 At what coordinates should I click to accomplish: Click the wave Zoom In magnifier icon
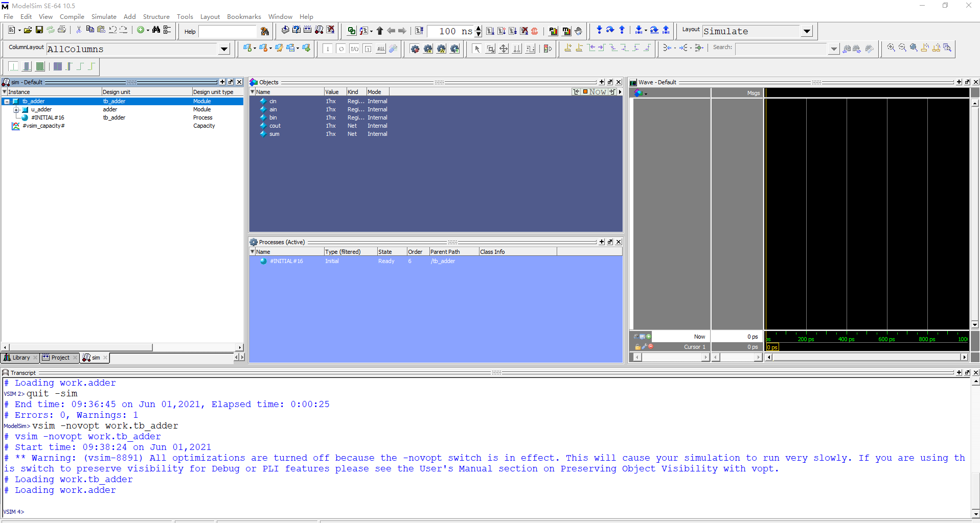891,47
